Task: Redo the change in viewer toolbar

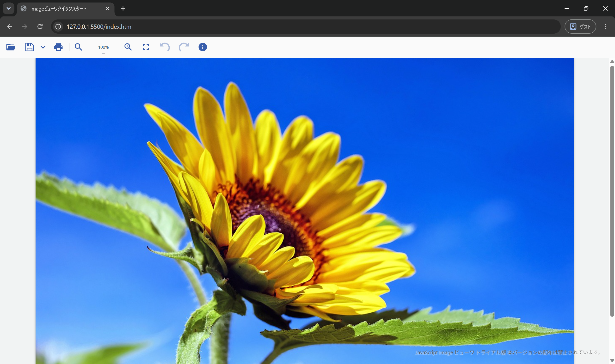Action: coord(184,47)
